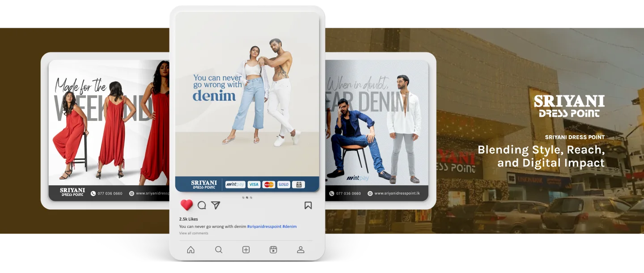
Task: Click the 'You can never go wrong with denim' image headline
Action: 217,88
